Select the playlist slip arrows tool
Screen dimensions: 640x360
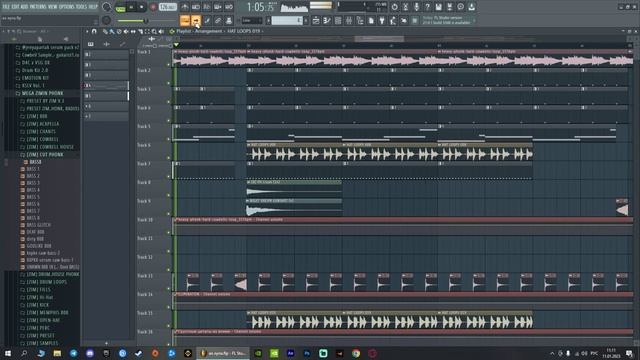click(x=133, y=31)
